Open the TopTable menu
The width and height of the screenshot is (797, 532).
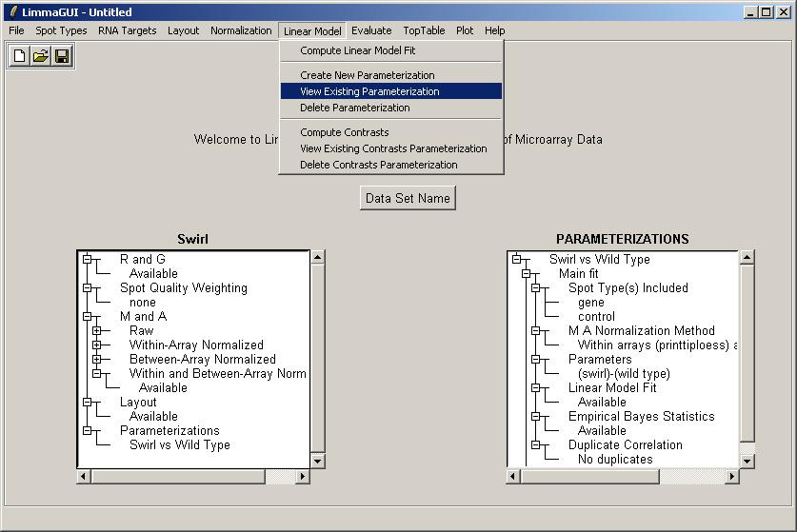point(423,30)
